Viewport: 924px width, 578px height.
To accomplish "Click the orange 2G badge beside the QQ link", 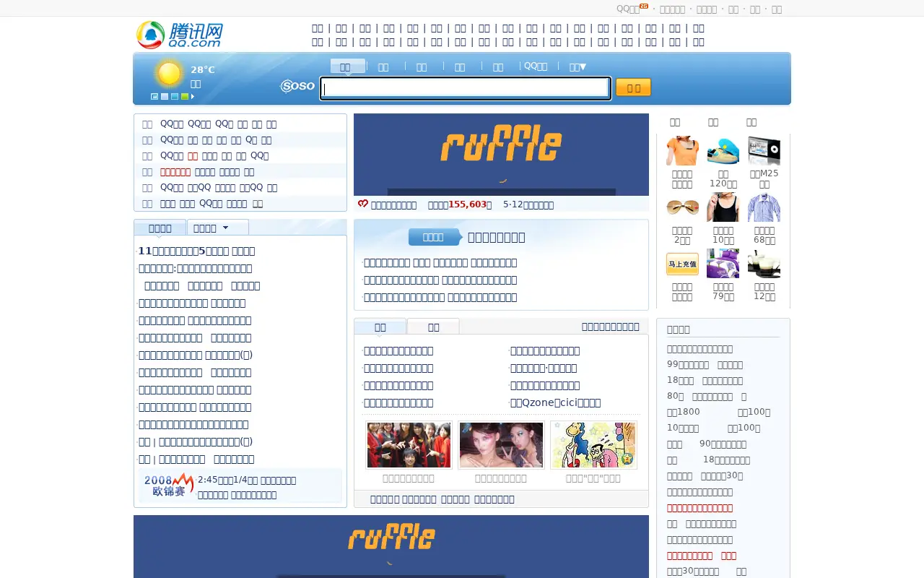I will coord(644,6).
